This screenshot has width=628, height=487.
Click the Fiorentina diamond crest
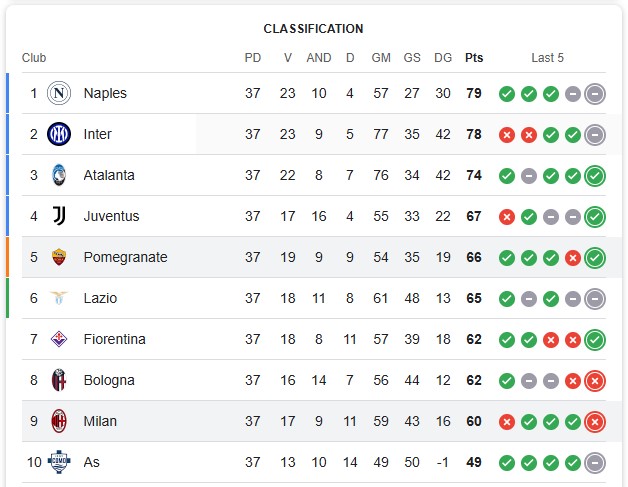(59, 339)
